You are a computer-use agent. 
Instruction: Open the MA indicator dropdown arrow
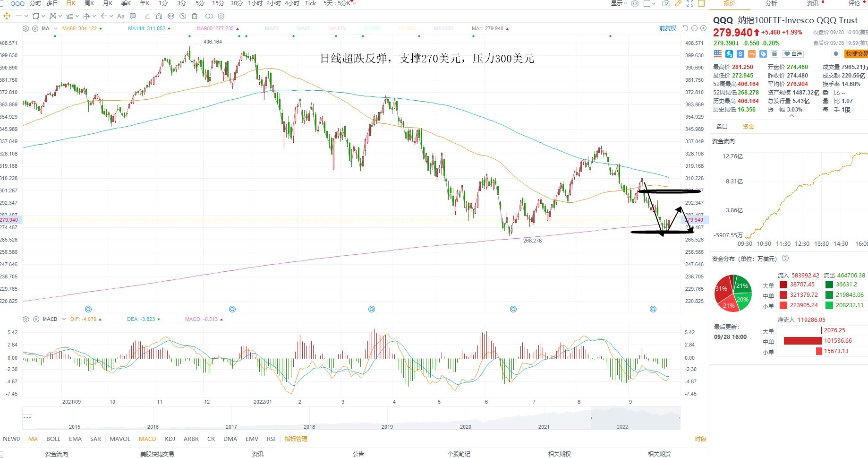point(56,28)
